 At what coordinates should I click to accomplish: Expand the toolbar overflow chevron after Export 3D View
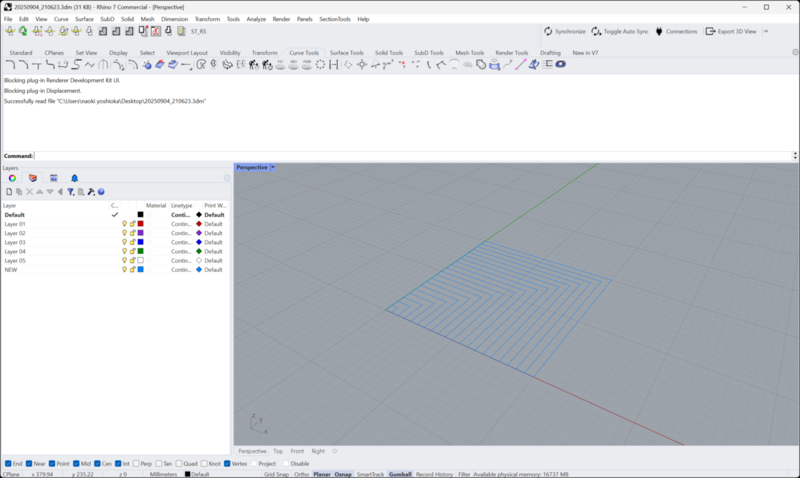[x=766, y=32]
